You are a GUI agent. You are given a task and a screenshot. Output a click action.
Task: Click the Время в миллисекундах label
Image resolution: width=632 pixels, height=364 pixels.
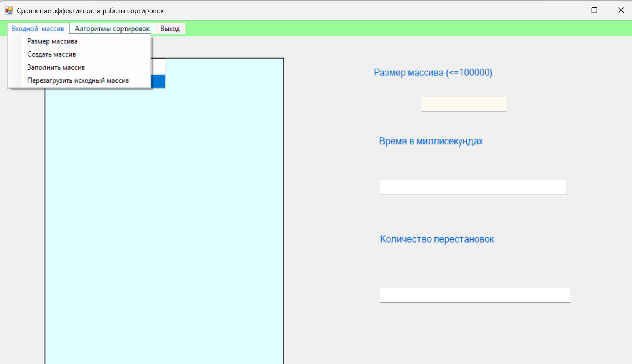431,141
